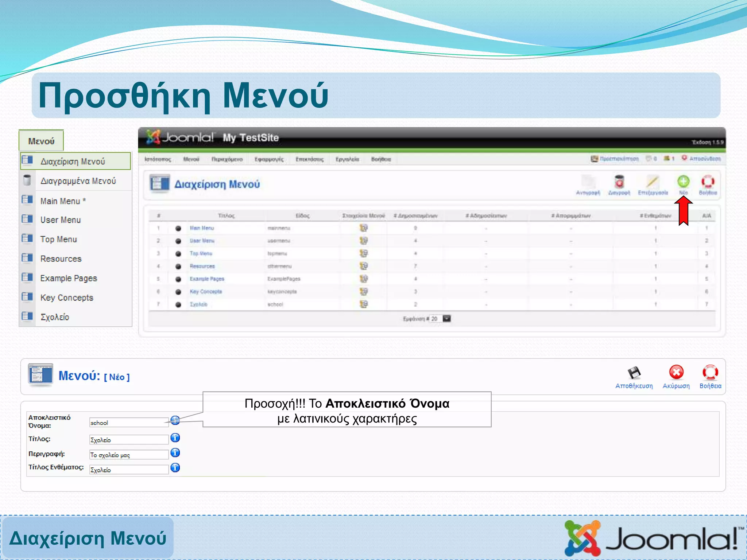Click the Επεξεργασία pencil toolbar icon

click(653, 182)
